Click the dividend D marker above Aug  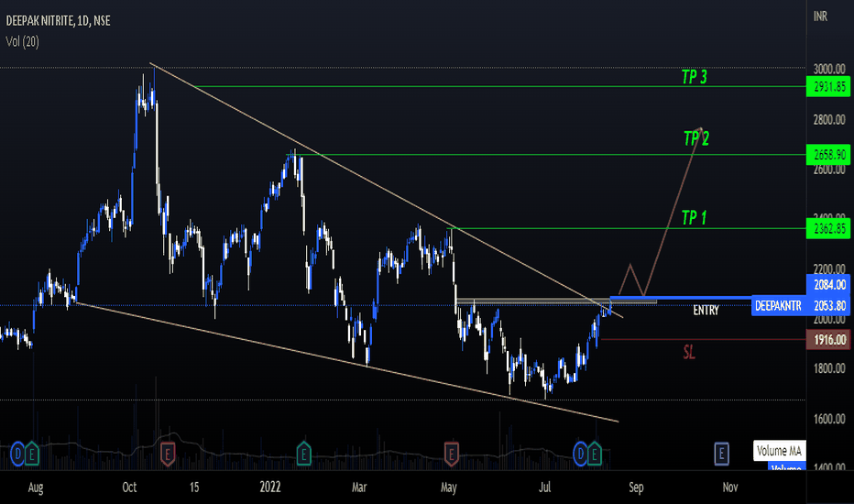(17, 454)
